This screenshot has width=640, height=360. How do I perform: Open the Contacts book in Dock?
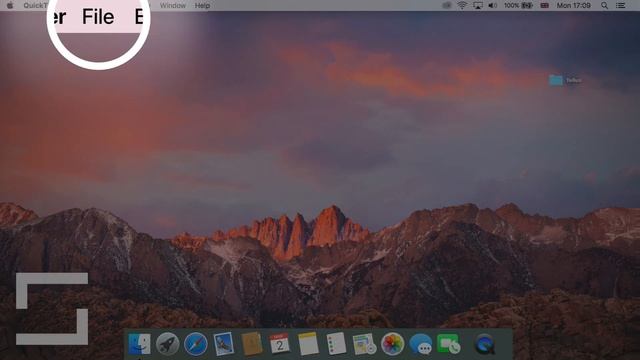click(252, 344)
